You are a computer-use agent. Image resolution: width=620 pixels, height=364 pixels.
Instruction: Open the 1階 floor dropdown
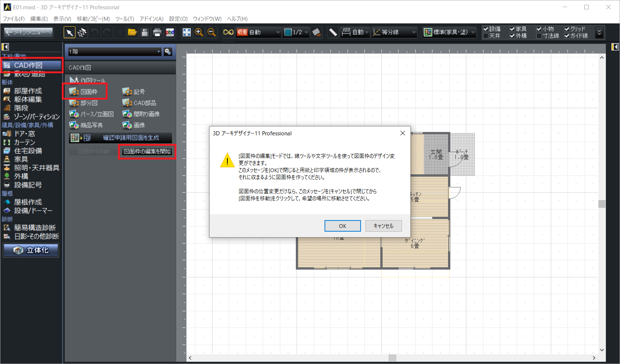(x=115, y=52)
